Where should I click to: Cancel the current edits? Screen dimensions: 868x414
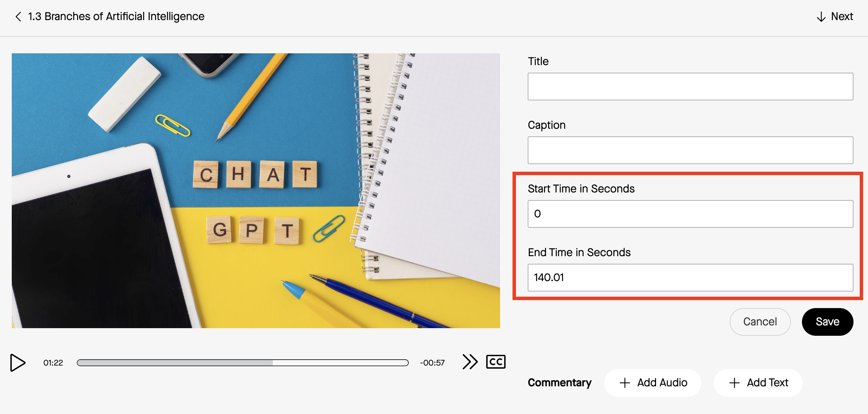pyautogui.click(x=760, y=322)
